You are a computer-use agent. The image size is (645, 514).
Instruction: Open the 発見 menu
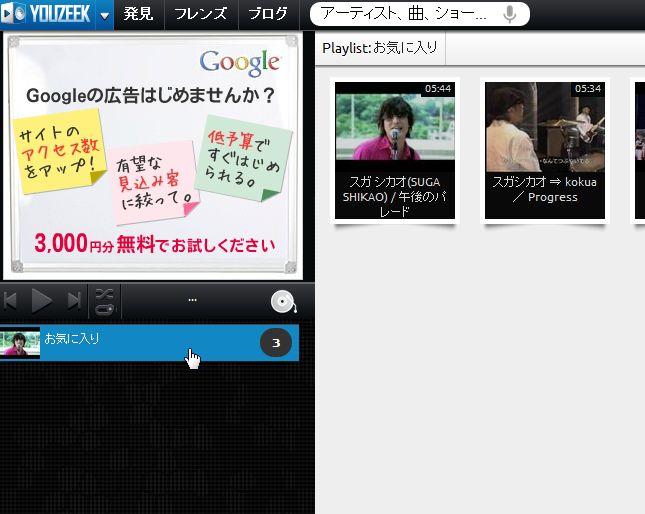point(139,14)
